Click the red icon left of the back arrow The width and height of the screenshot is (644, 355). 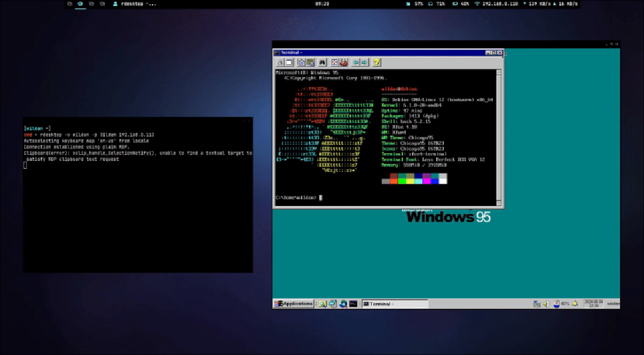343,62
